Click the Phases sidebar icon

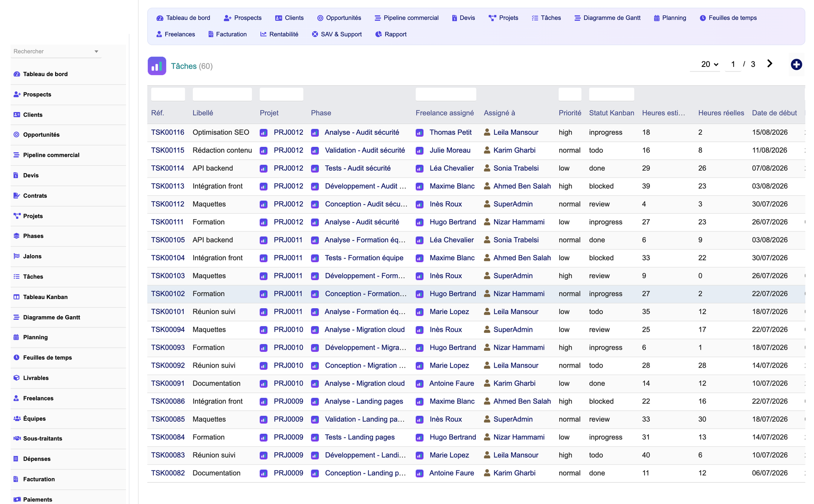(17, 236)
